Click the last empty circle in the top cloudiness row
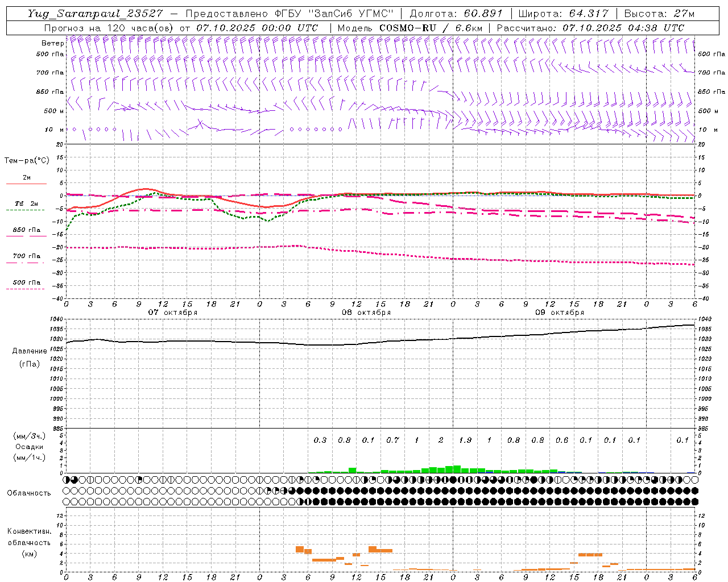This screenshot has height=582, width=728. pos(694,480)
